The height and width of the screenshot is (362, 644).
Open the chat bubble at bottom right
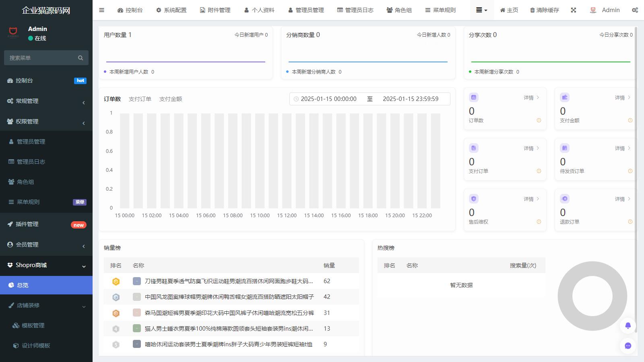coord(627,346)
